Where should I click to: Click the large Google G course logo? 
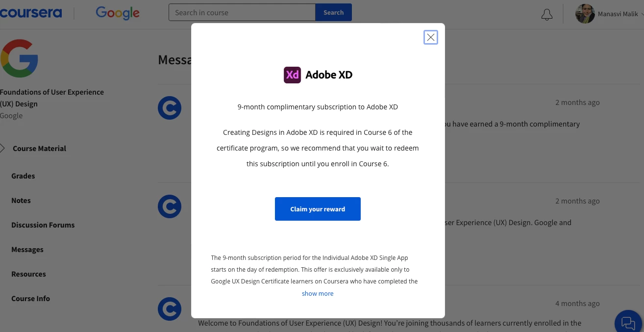pos(19,58)
